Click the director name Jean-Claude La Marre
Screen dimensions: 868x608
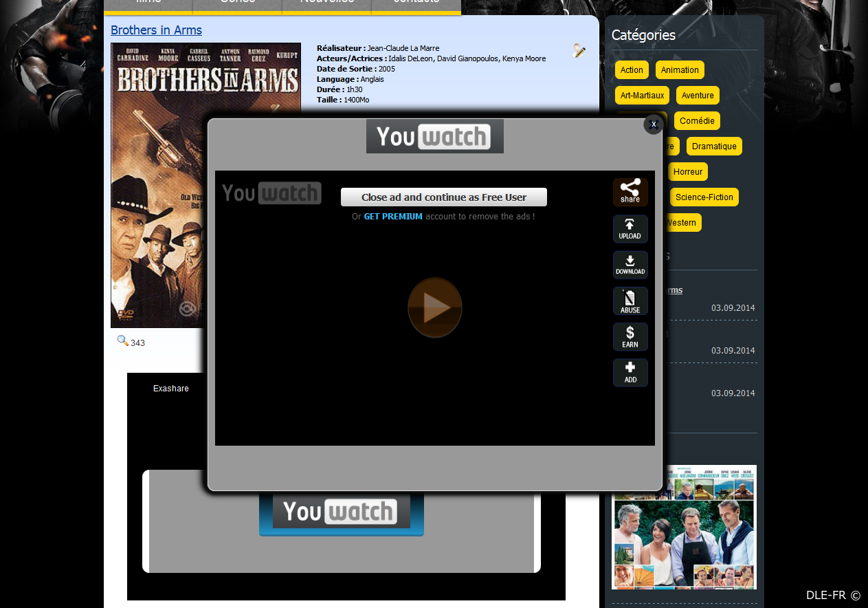point(403,48)
